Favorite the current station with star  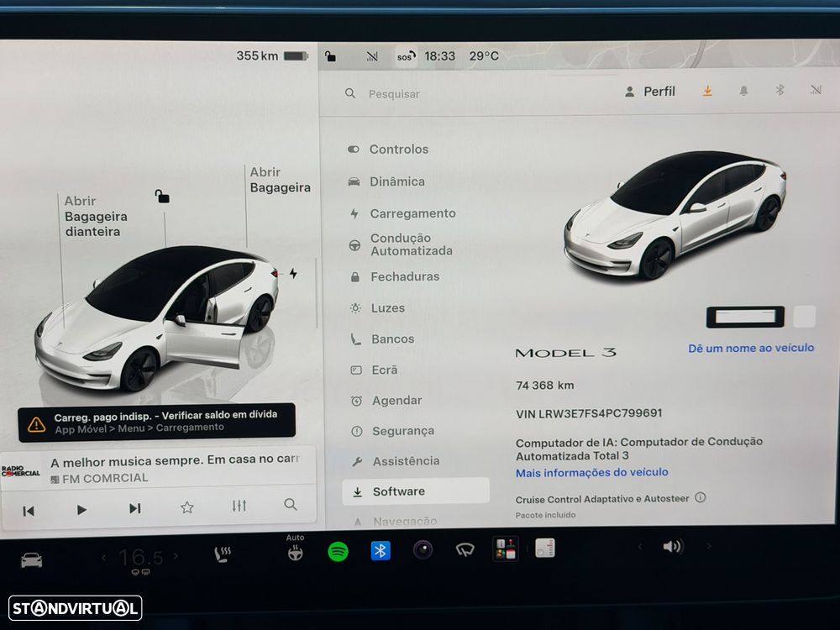click(x=187, y=507)
